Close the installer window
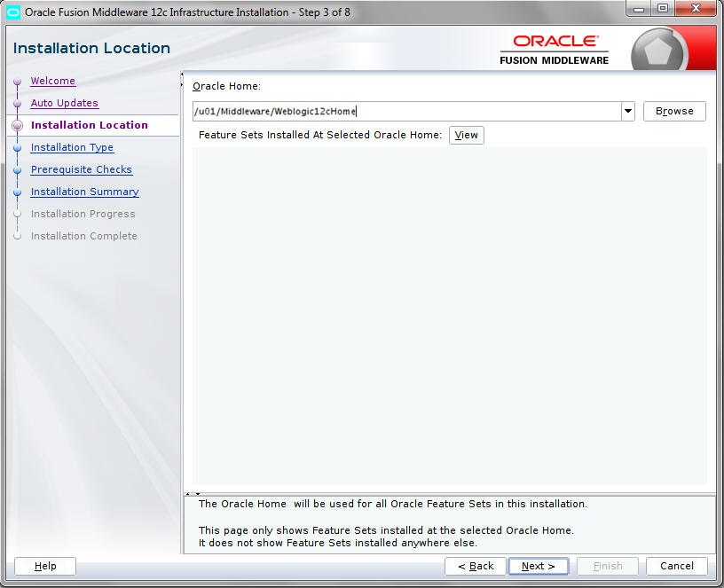The width and height of the screenshot is (724, 588). (x=696, y=9)
